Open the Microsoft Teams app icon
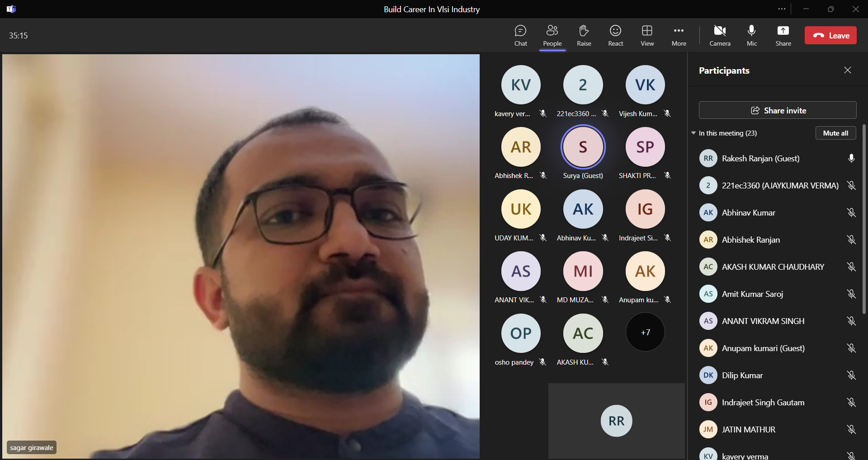The width and height of the screenshot is (868, 460). (11, 9)
